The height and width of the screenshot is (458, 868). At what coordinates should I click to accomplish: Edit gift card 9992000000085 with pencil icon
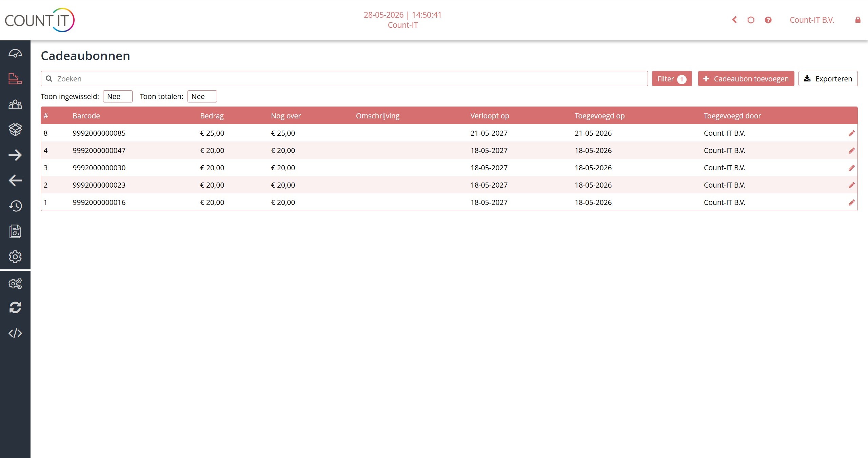pos(852,133)
